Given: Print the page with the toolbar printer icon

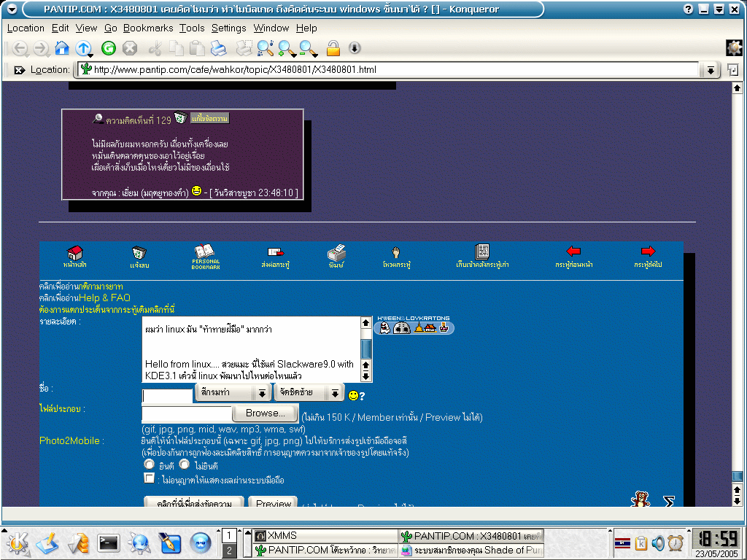Looking at the screenshot, I should pyautogui.click(x=218, y=48).
